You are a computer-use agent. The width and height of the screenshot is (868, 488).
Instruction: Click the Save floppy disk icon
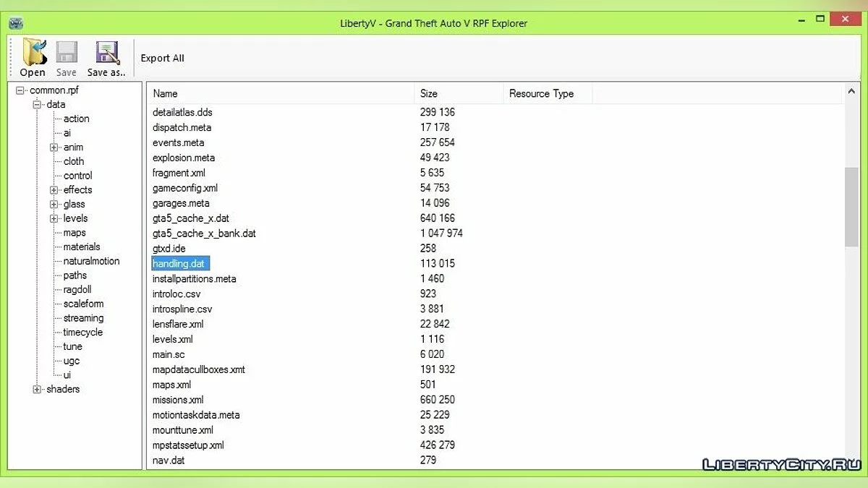click(67, 53)
